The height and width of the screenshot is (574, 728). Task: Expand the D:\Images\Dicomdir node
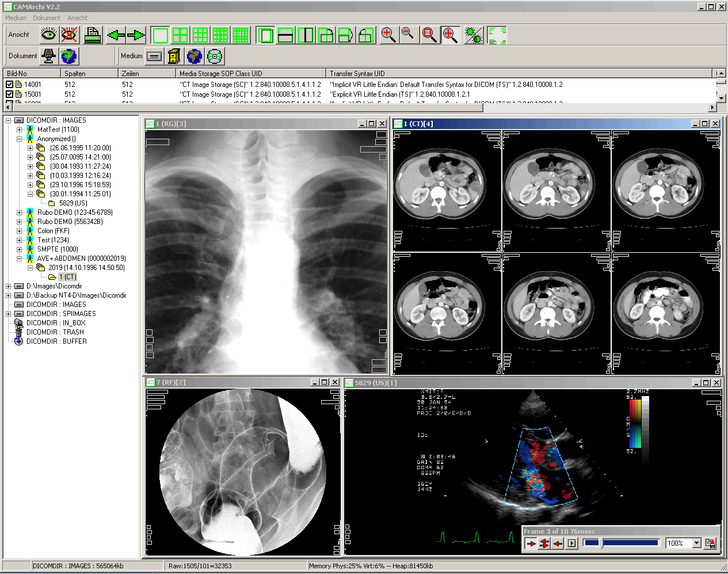(x=8, y=286)
